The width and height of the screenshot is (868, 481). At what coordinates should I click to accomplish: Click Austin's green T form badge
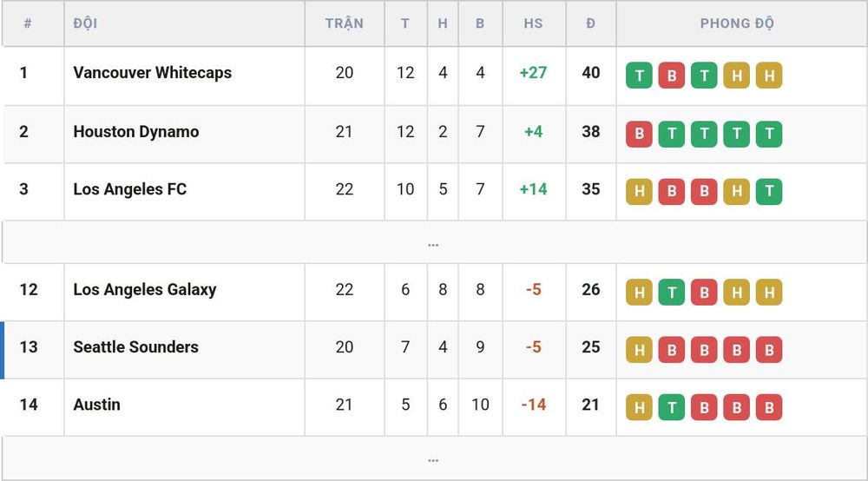[672, 407]
